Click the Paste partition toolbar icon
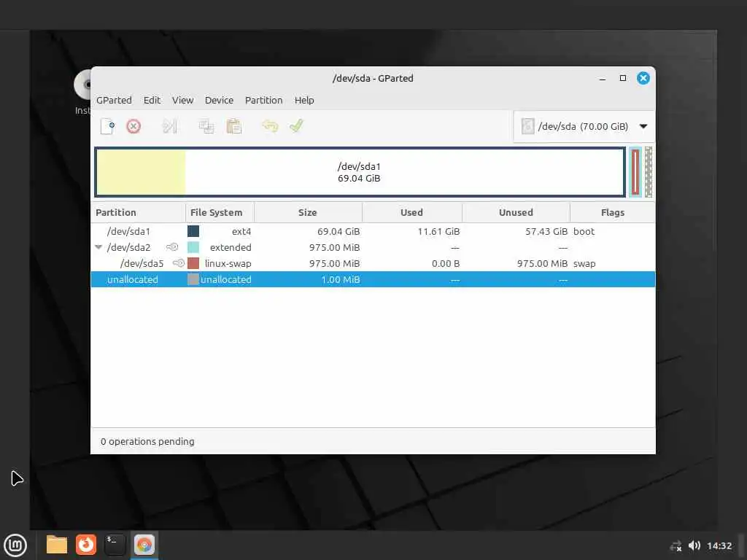Image resolution: width=747 pixels, height=560 pixels. 234,126
